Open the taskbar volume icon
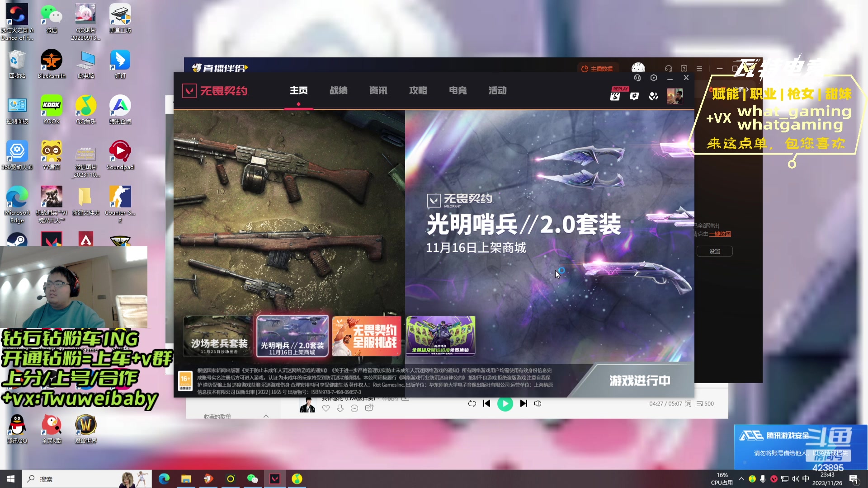Screen dimensions: 868x488 pos(795,479)
